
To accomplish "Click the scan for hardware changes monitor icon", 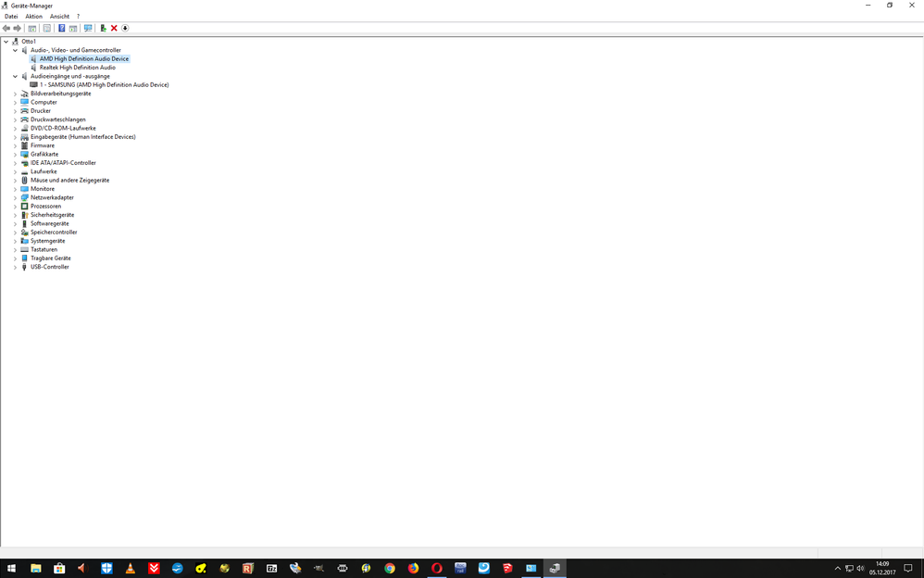I will [x=88, y=29].
